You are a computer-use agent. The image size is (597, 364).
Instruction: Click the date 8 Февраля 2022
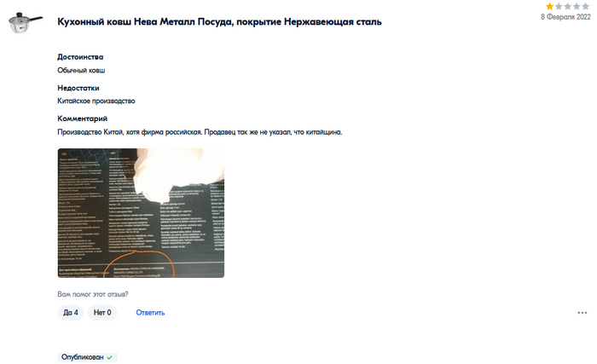(x=565, y=17)
